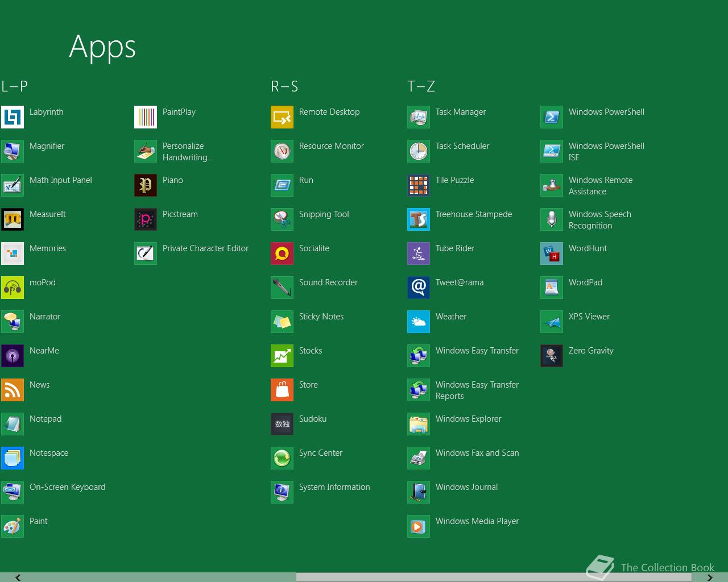Click the Windows Speech Recognition label
This screenshot has width=728, height=582.
tap(600, 220)
